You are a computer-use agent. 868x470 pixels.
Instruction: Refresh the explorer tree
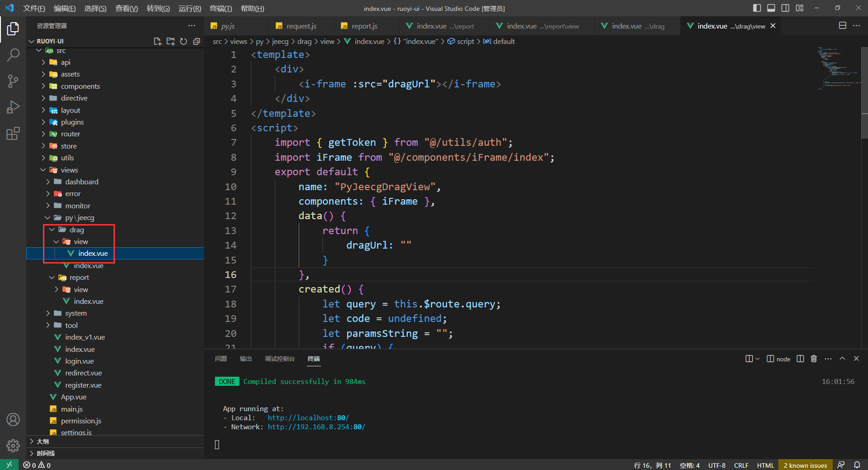[183, 41]
